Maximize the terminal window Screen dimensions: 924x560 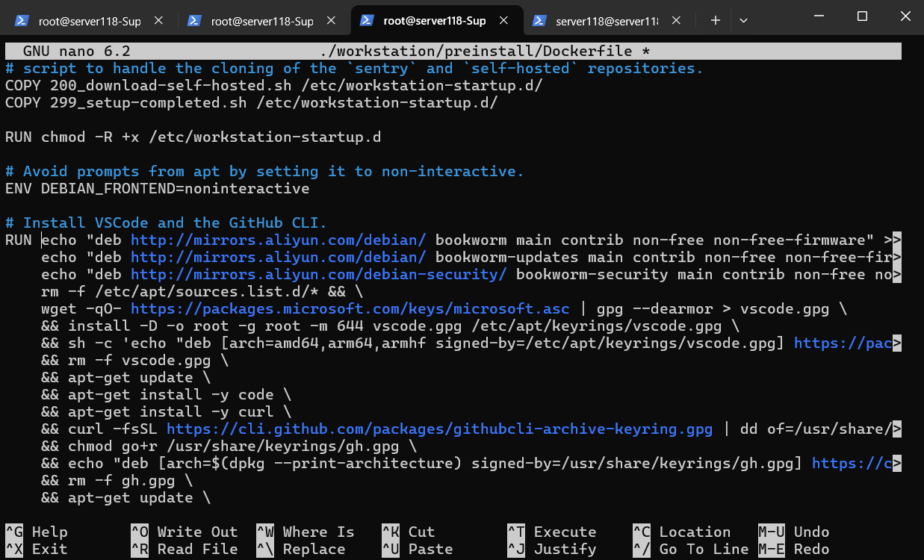tap(862, 16)
